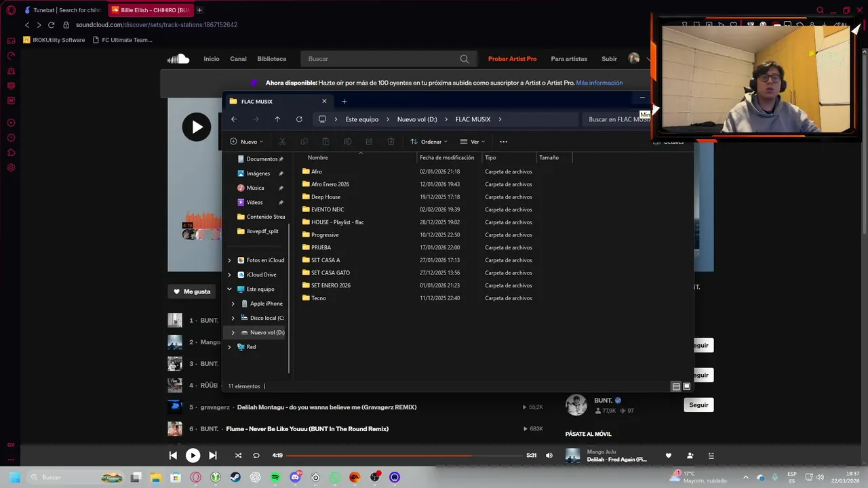The width and height of the screenshot is (868, 488).
Task: Reload page in Opera browser
Action: click(x=51, y=25)
